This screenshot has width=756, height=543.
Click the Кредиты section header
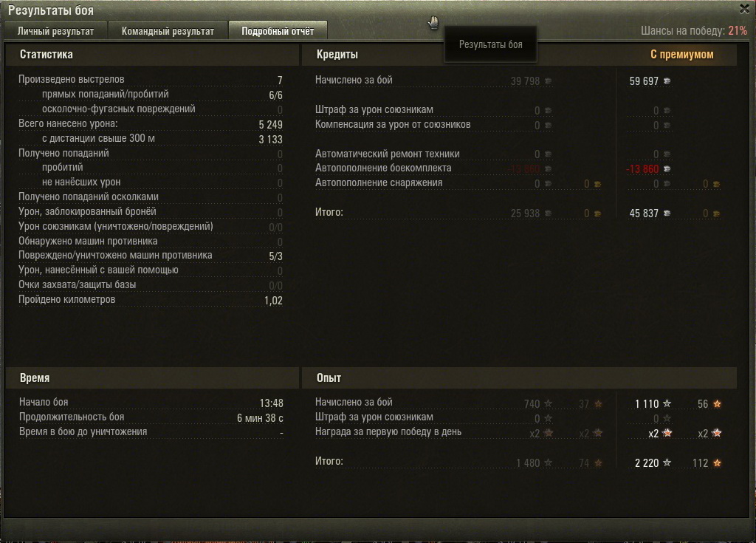tap(337, 55)
